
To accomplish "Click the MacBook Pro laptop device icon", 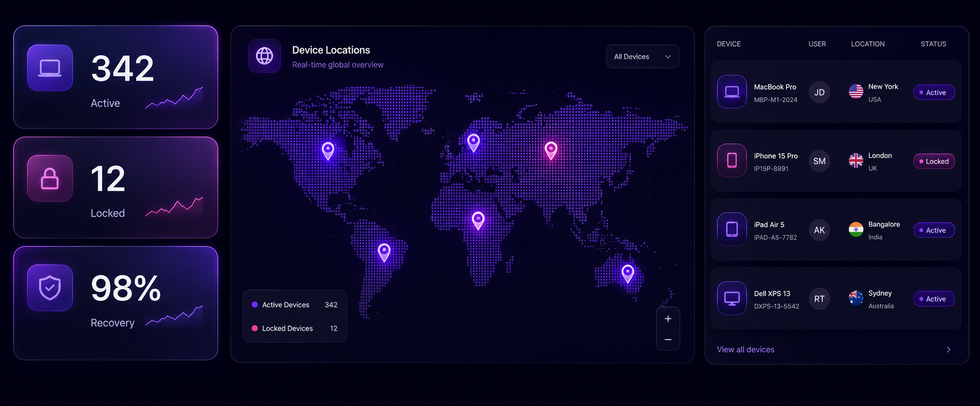I will coord(732,92).
